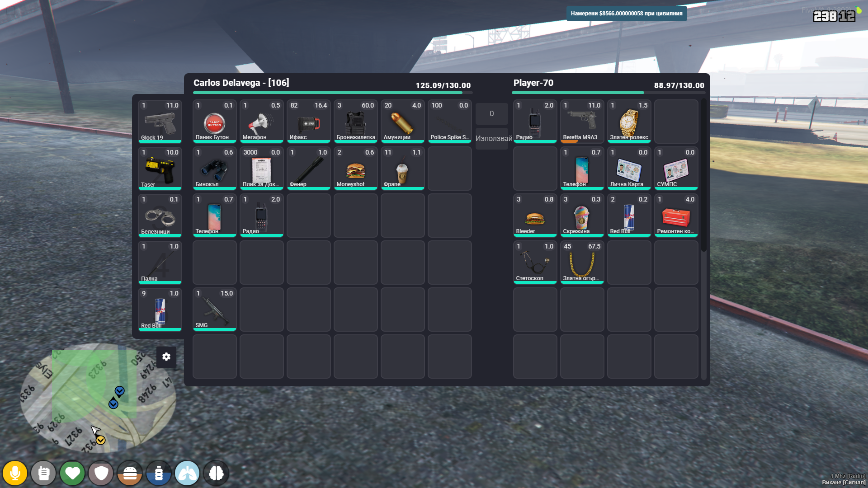Image resolution: width=868 pixels, height=488 pixels.
Task: Click the heart health status icon
Action: (72, 473)
